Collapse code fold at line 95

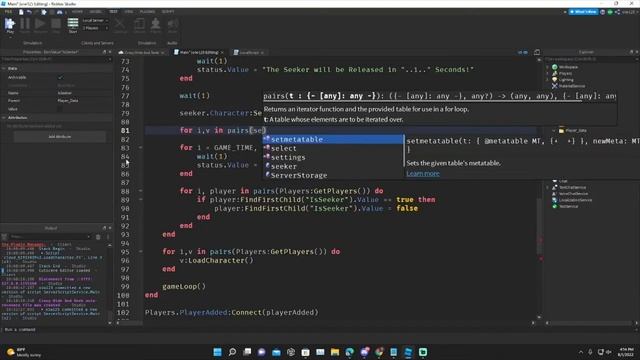pyautogui.click(x=140, y=251)
